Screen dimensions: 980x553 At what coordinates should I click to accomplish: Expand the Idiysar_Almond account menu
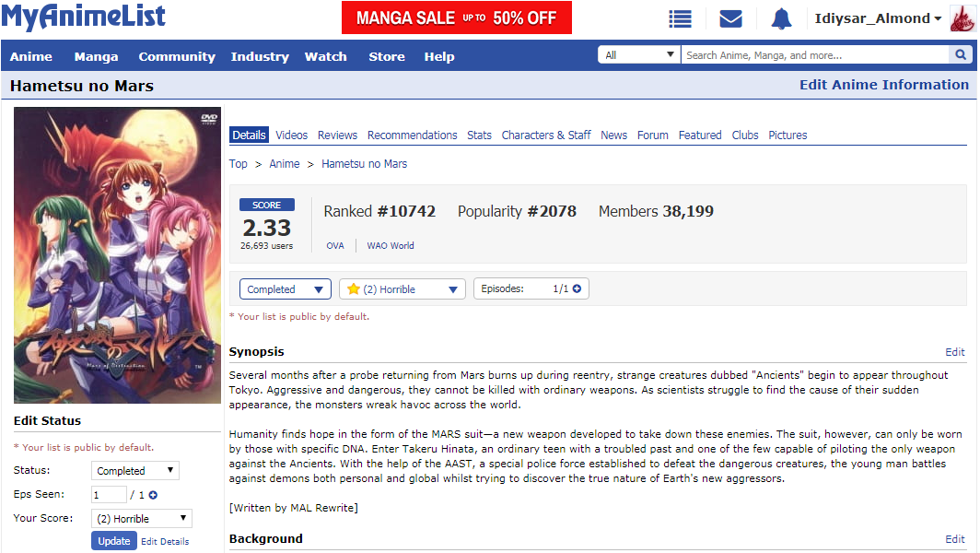click(878, 18)
